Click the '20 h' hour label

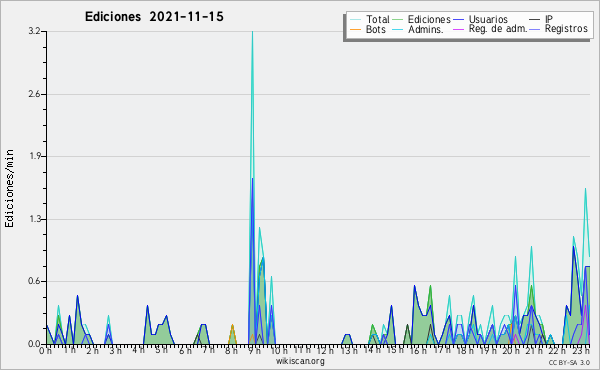(511, 350)
